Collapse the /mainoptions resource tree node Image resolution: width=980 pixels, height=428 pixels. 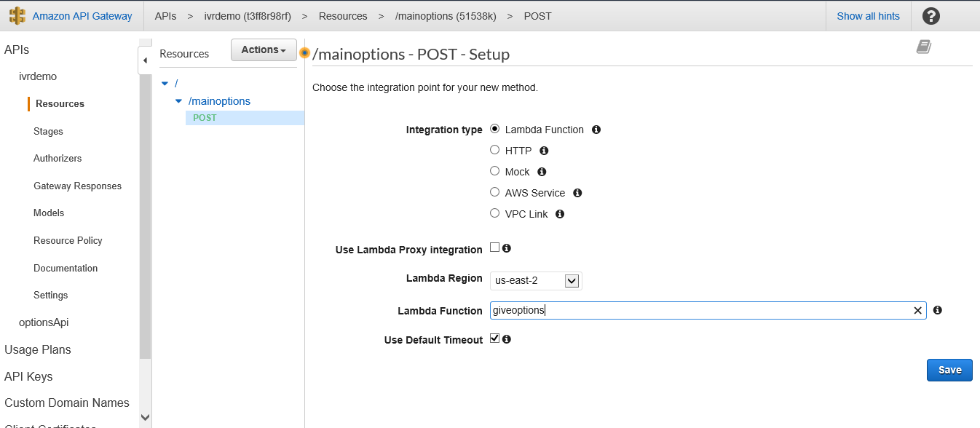point(179,101)
